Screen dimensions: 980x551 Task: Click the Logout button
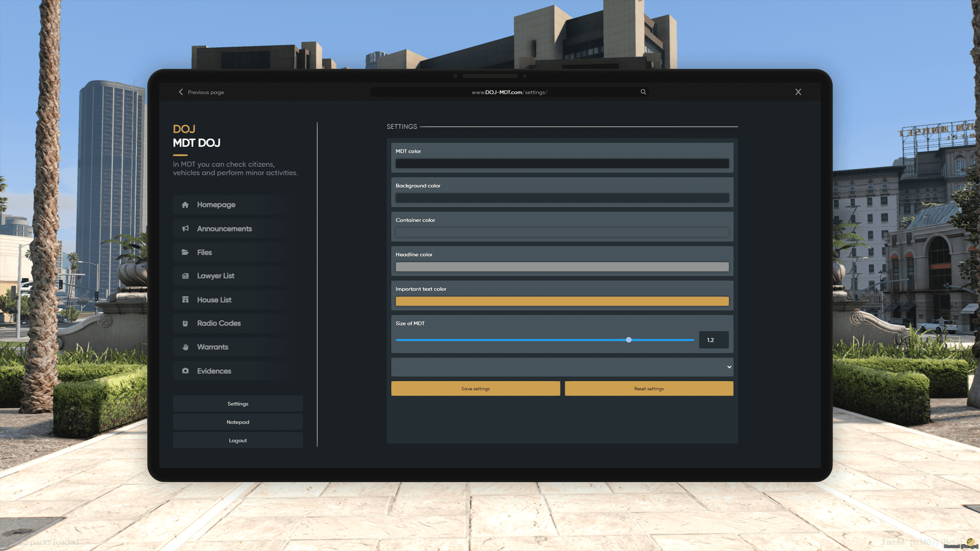point(238,440)
